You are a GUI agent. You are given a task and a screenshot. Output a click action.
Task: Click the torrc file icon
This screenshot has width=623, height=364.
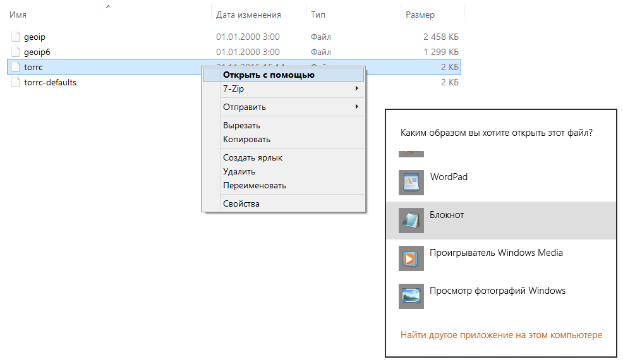16,67
